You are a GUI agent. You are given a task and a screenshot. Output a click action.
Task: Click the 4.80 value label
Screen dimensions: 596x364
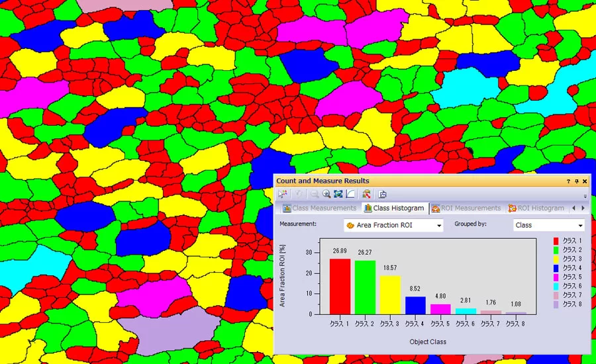coord(440,296)
